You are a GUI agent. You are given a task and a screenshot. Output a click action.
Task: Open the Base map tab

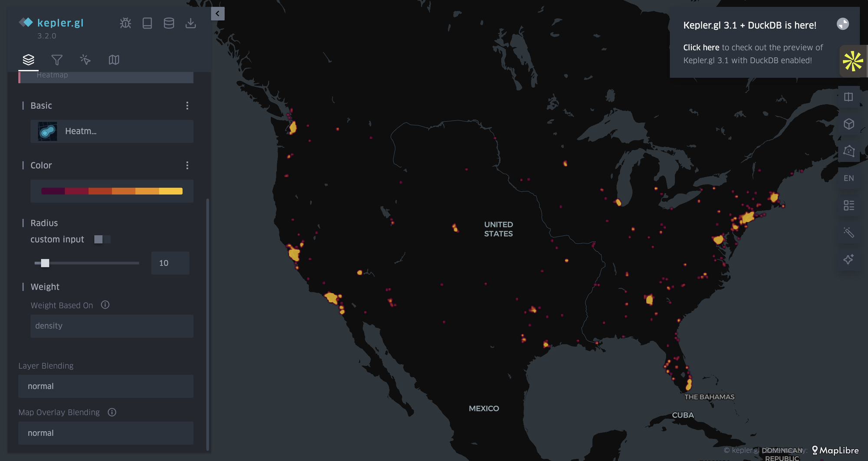[114, 60]
